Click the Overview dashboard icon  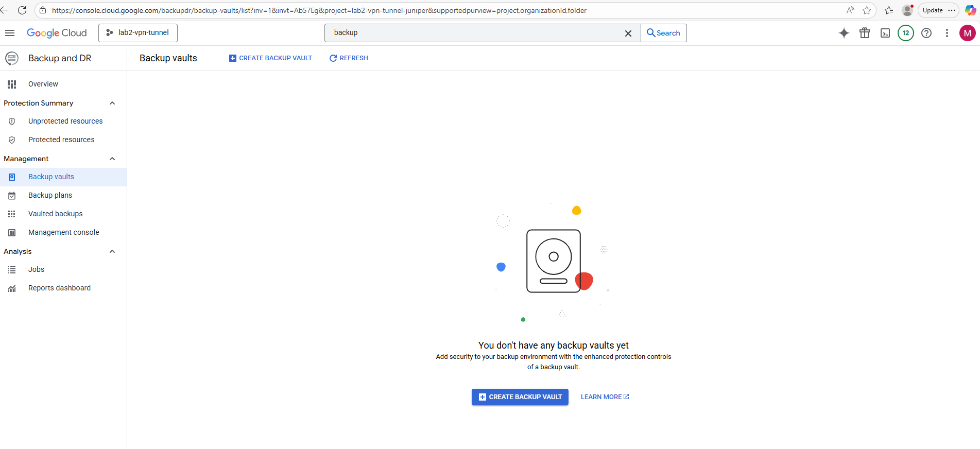12,84
